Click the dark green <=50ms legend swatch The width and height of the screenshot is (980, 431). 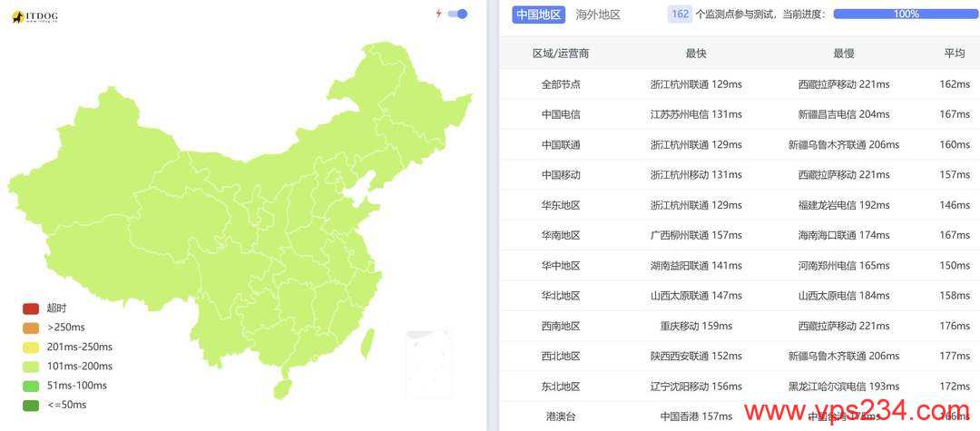31,405
